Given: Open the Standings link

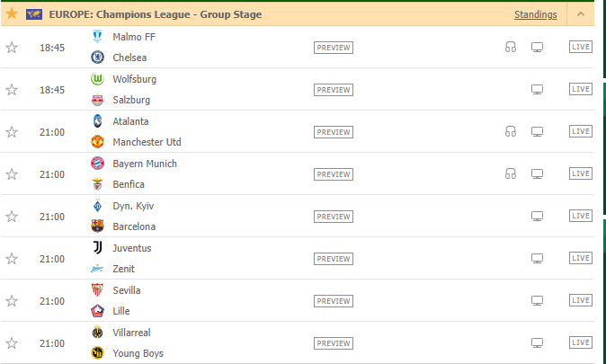Looking at the screenshot, I should coord(535,14).
